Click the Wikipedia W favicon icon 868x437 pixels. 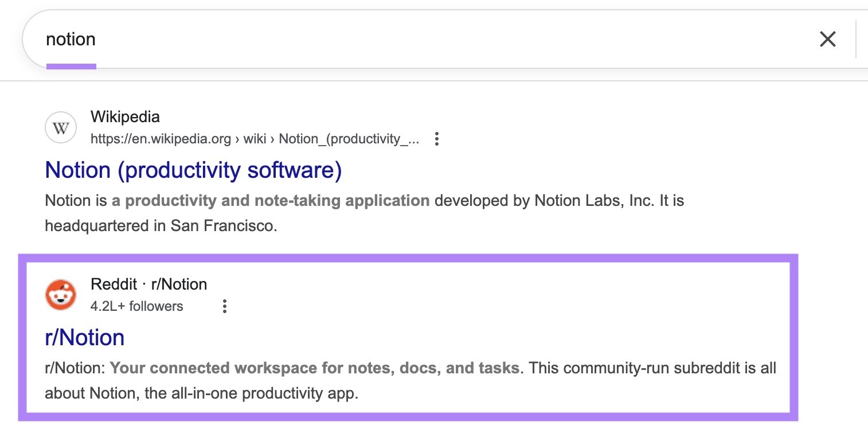[60, 127]
